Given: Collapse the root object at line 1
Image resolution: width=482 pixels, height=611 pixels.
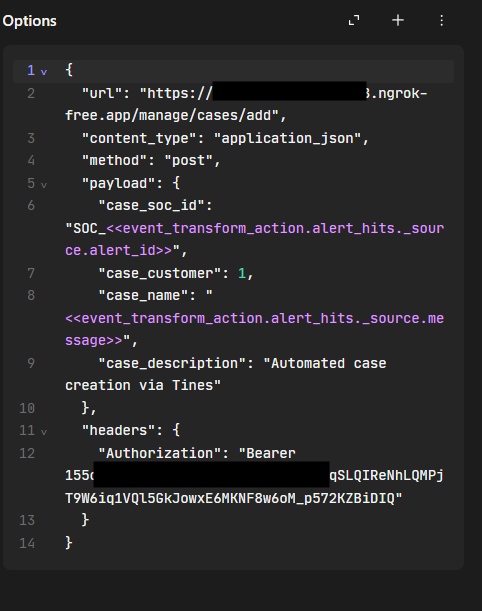Looking at the screenshot, I should (44, 72).
